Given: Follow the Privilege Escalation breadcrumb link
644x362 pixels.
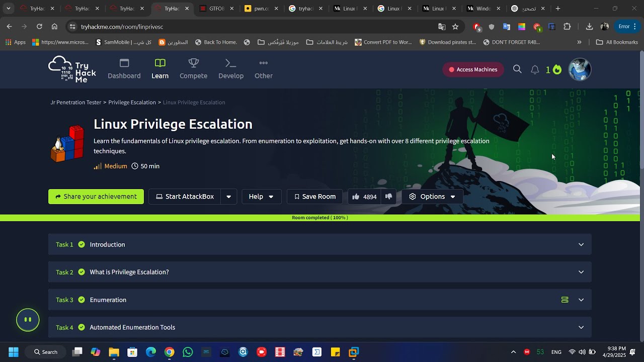Looking at the screenshot, I should [132, 102].
